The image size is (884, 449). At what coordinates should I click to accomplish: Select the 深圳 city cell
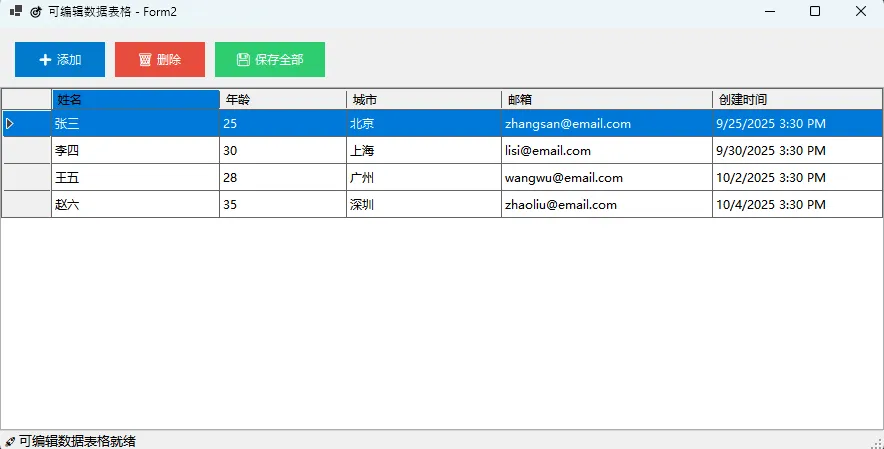[424, 205]
